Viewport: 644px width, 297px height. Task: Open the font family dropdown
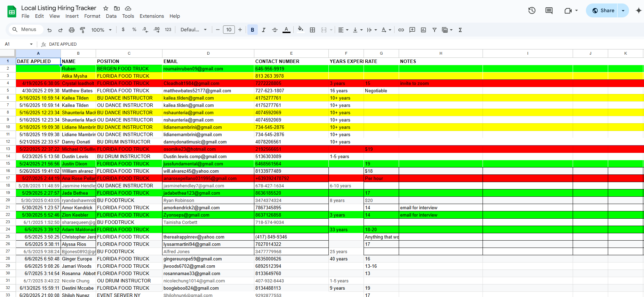[x=193, y=30]
